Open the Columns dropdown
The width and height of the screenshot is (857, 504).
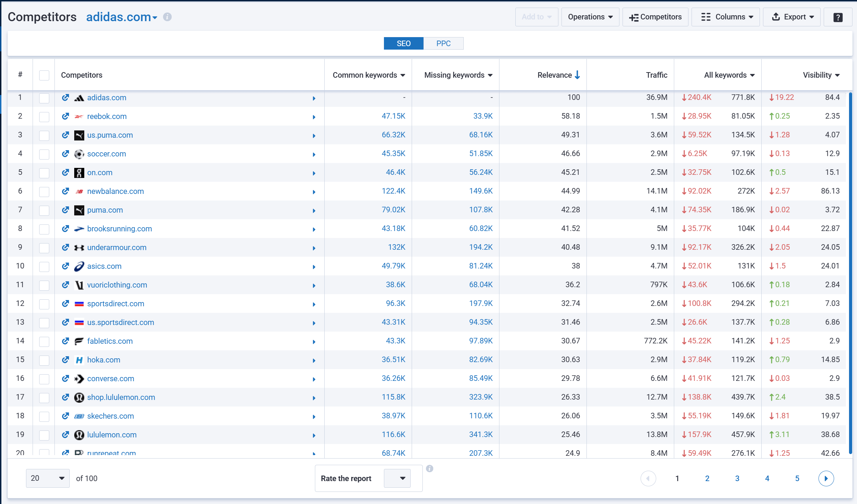[x=726, y=17]
